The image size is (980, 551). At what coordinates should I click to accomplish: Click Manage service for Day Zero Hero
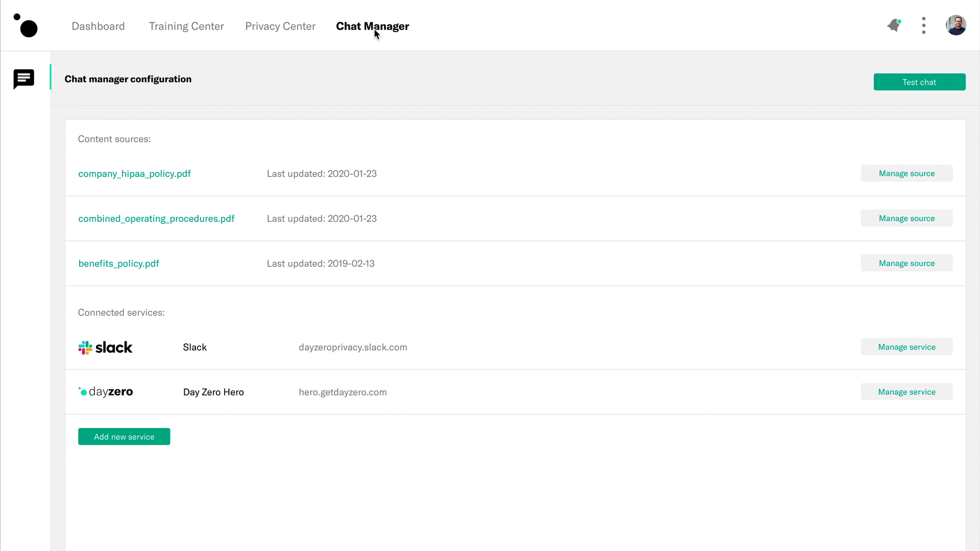[x=906, y=391]
